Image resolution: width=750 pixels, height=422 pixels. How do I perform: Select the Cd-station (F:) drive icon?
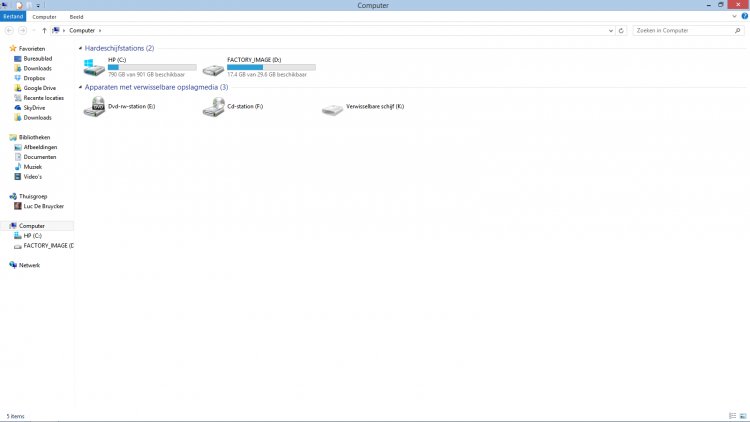pos(213,107)
